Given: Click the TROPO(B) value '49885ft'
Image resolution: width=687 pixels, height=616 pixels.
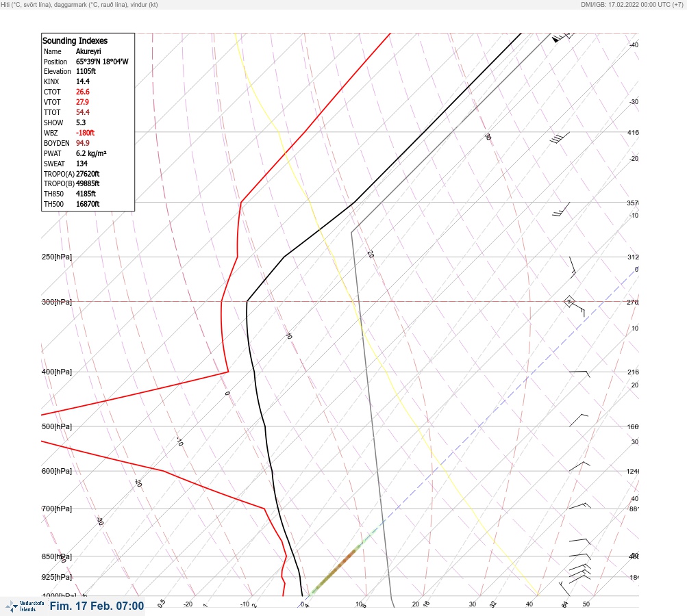Looking at the screenshot, I should click(x=88, y=183).
